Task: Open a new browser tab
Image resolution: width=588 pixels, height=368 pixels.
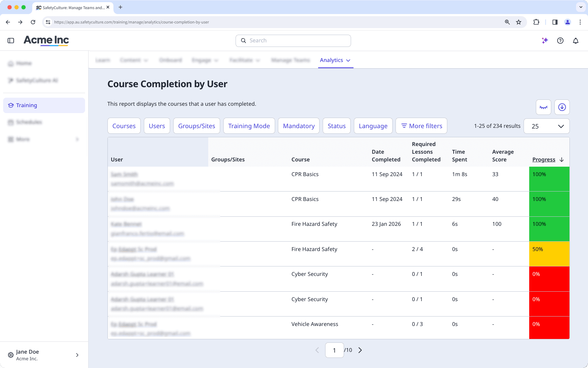Action: pyautogui.click(x=120, y=7)
